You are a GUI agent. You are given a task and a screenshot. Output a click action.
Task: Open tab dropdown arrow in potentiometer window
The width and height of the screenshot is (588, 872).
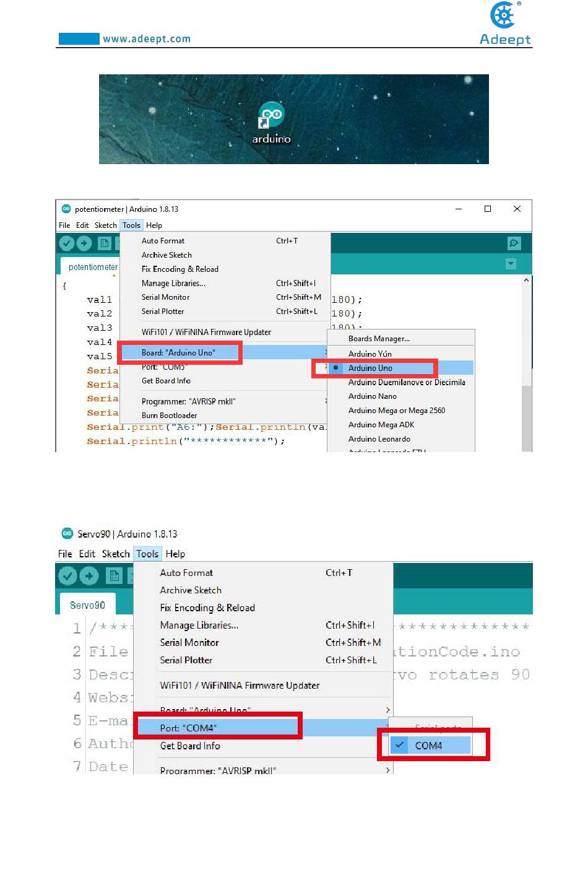pos(511,264)
